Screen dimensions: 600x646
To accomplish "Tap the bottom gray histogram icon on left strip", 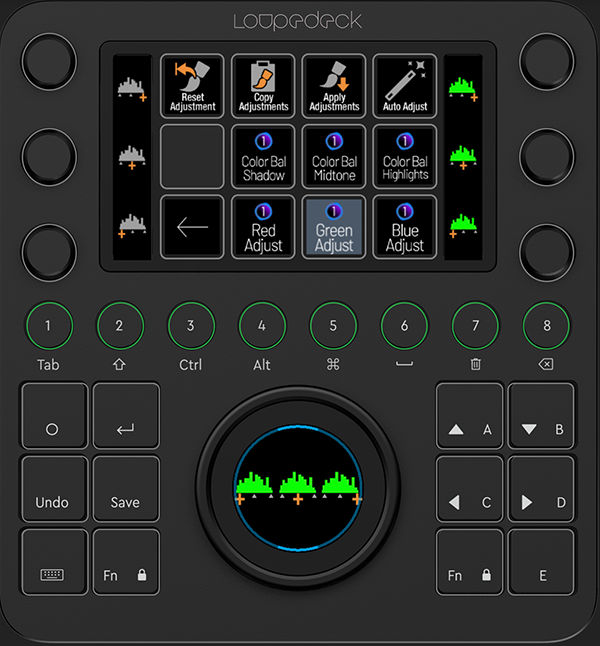I will (132, 226).
